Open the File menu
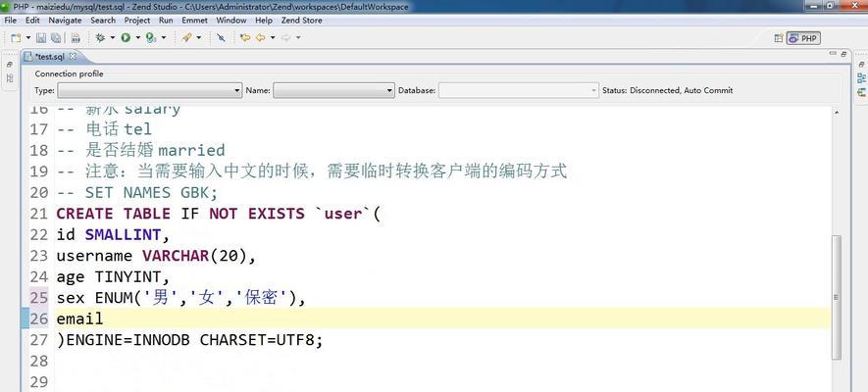 pos(10,21)
